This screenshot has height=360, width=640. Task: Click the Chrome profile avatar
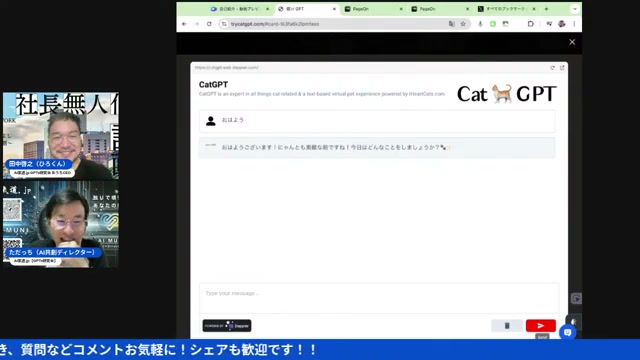(562, 24)
